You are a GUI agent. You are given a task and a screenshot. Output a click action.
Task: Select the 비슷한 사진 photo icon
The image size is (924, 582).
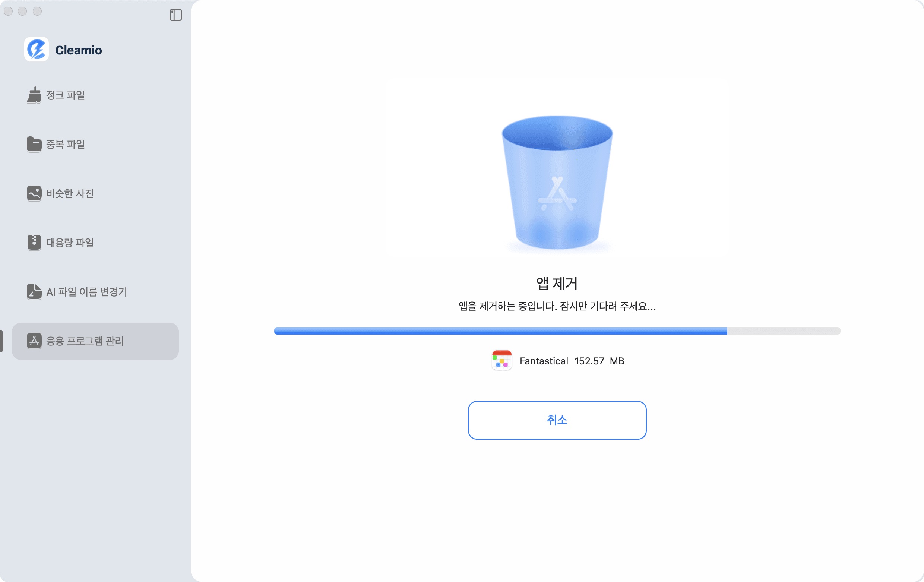[34, 193]
